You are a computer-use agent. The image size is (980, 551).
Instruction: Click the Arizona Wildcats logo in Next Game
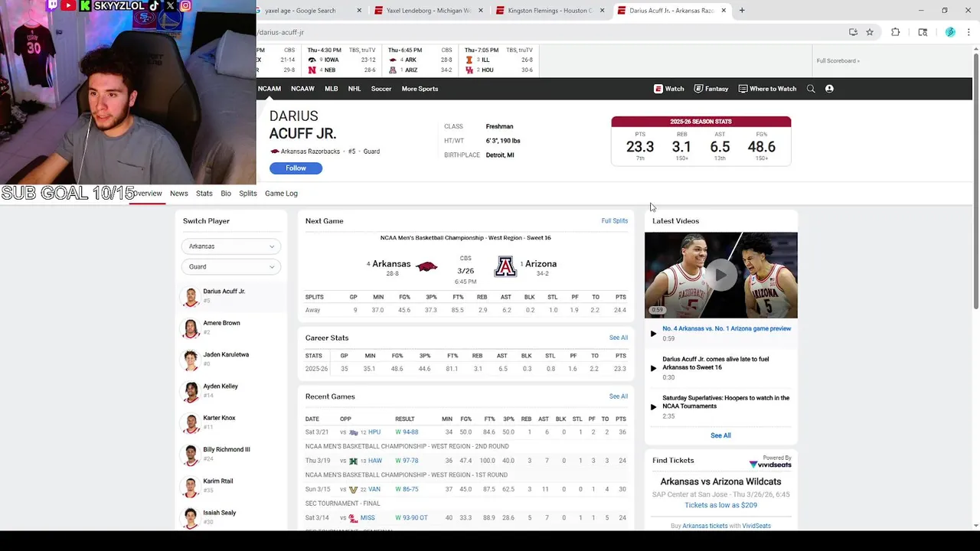point(505,266)
